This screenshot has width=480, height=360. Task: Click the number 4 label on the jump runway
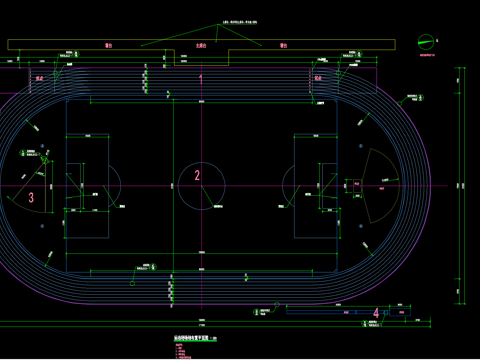click(x=376, y=313)
